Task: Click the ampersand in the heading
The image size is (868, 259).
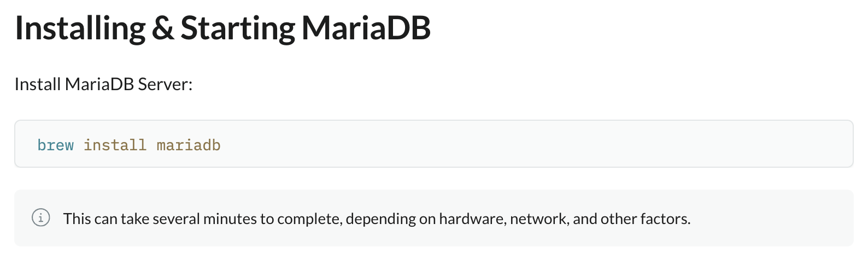Action: click(162, 28)
